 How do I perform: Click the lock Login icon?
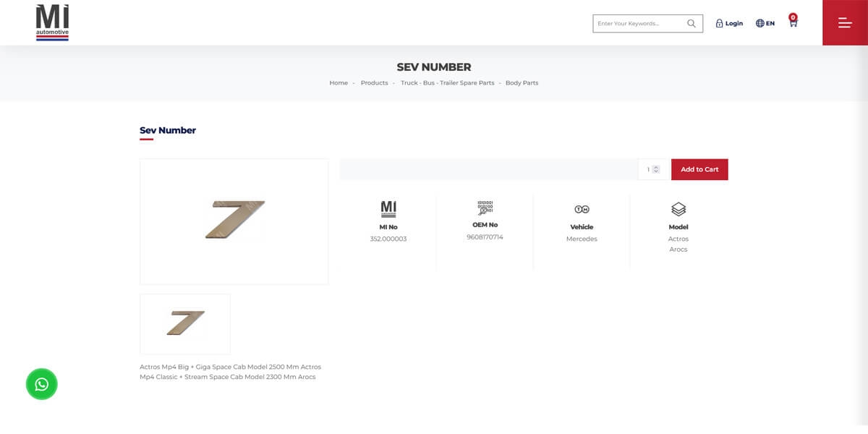(720, 23)
